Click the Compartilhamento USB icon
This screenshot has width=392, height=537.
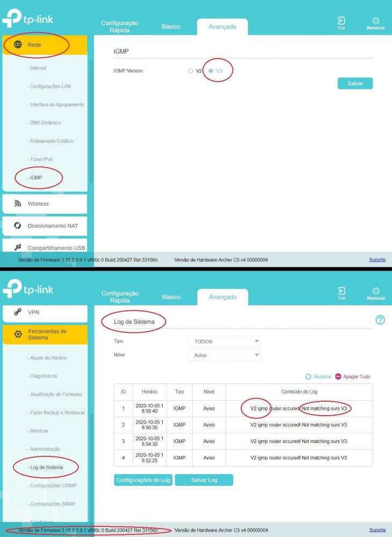pos(18,247)
